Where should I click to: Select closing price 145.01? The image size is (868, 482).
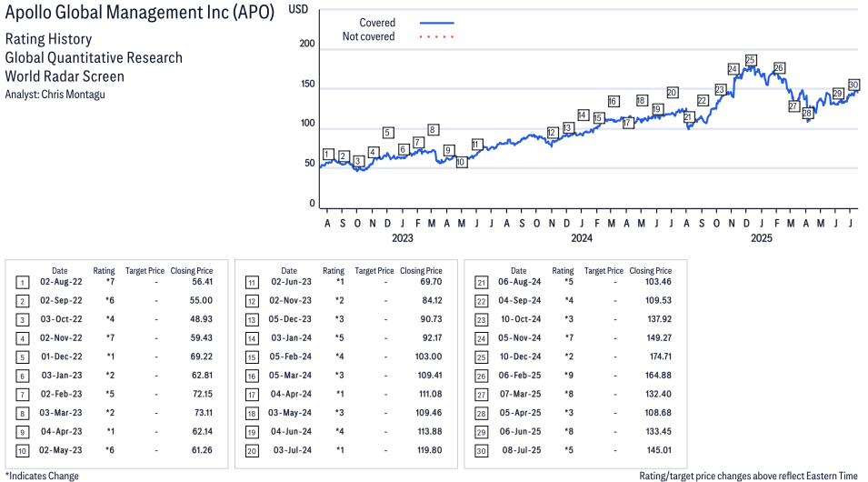tap(659, 450)
